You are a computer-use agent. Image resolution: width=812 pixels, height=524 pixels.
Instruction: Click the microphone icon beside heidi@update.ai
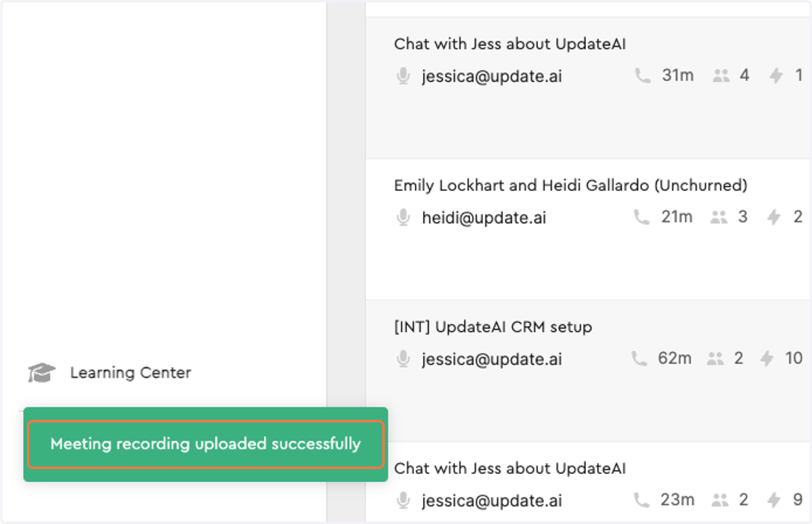pyautogui.click(x=403, y=217)
